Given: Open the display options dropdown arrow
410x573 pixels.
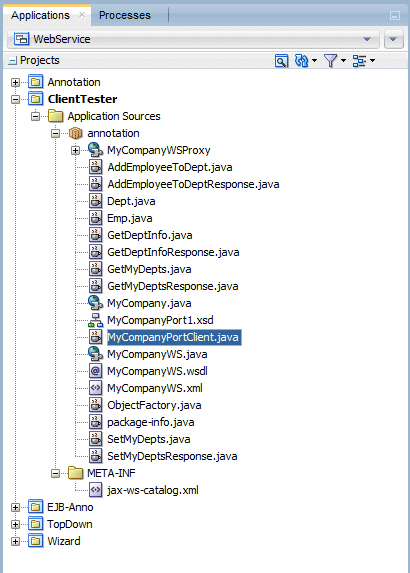Looking at the screenshot, I should tap(372, 61).
